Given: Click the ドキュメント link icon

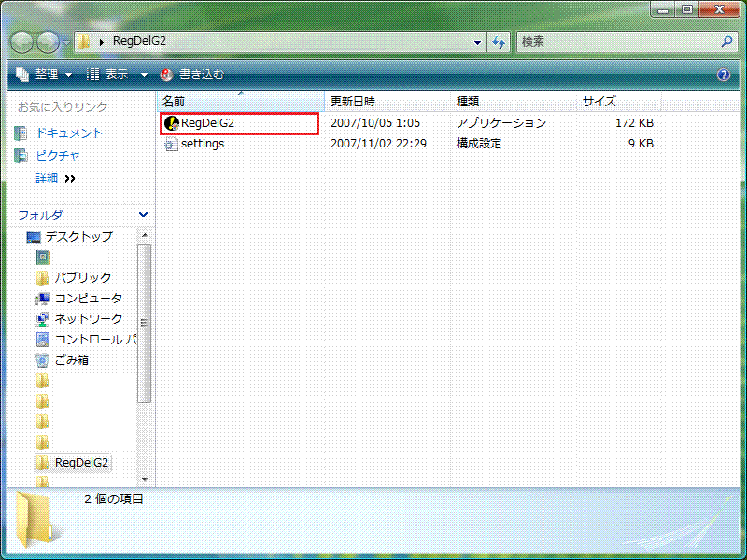Looking at the screenshot, I should click(21, 133).
